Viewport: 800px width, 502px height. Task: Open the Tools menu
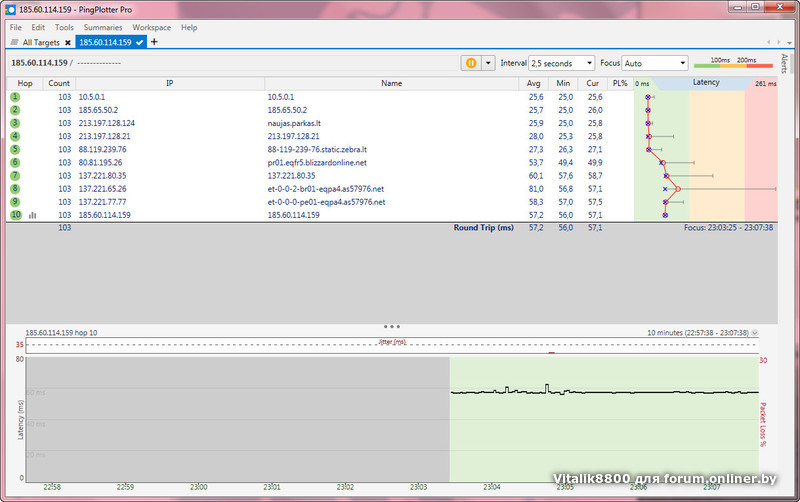[64, 28]
